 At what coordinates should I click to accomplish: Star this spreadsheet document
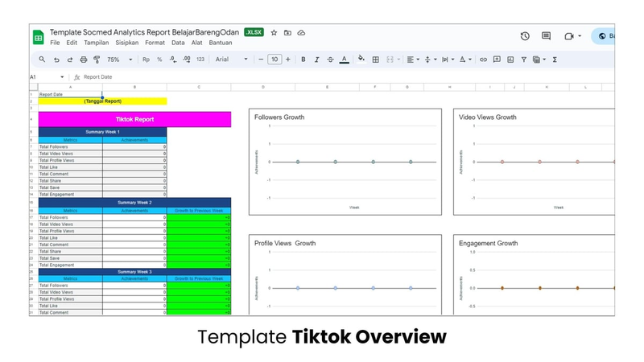pyautogui.click(x=274, y=33)
